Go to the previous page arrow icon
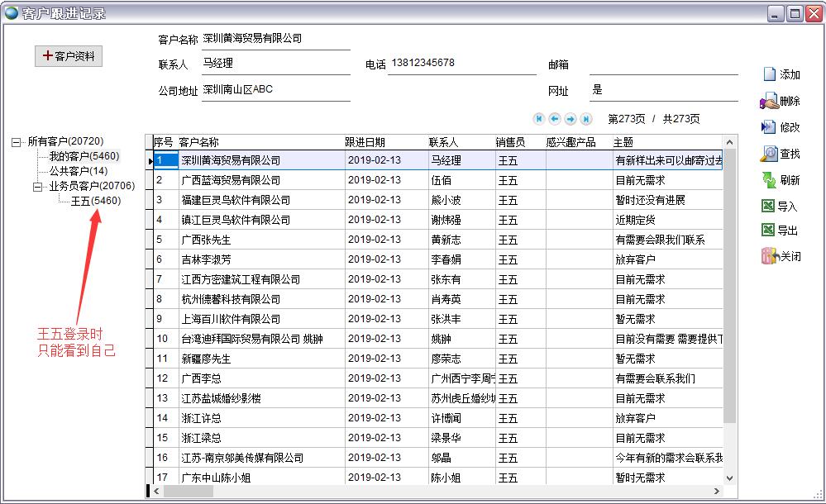 pyautogui.click(x=556, y=118)
